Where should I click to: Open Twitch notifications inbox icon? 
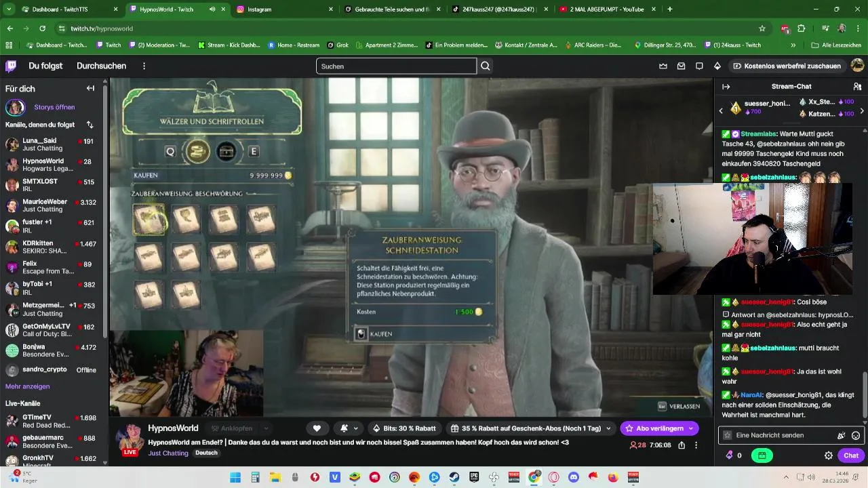pos(682,66)
